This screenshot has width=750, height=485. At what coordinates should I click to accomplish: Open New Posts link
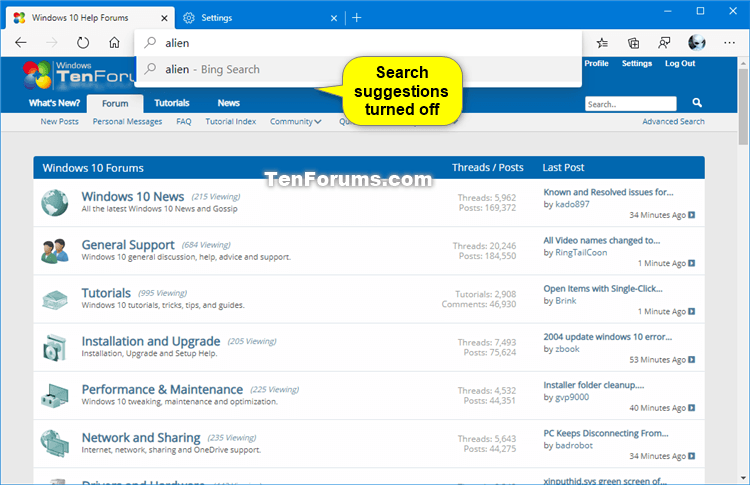coord(59,121)
